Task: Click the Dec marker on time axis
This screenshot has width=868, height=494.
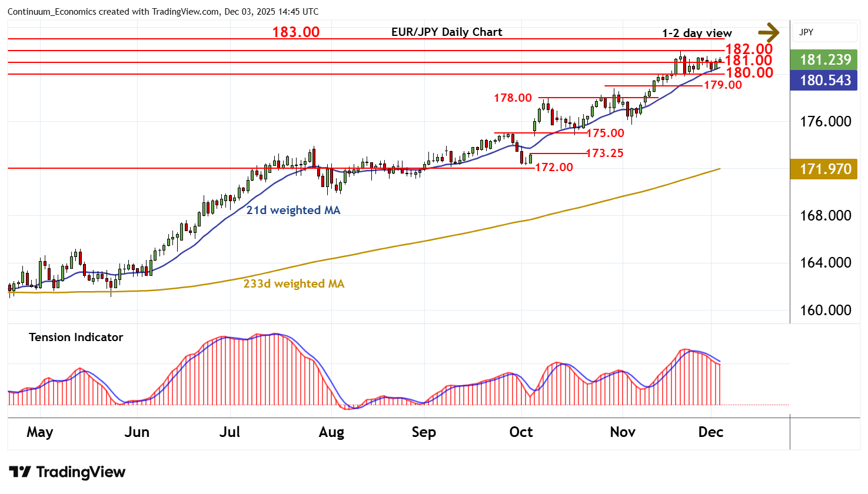Action: pyautogui.click(x=710, y=432)
